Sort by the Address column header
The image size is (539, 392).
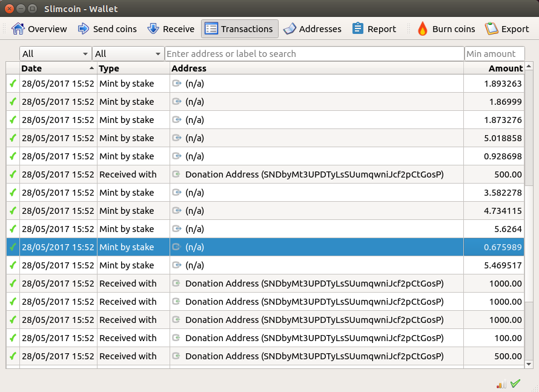click(317, 68)
